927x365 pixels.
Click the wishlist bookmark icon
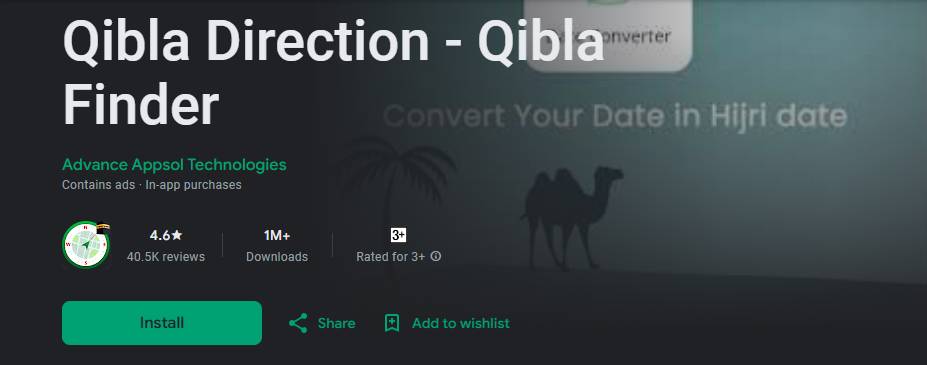coord(392,323)
